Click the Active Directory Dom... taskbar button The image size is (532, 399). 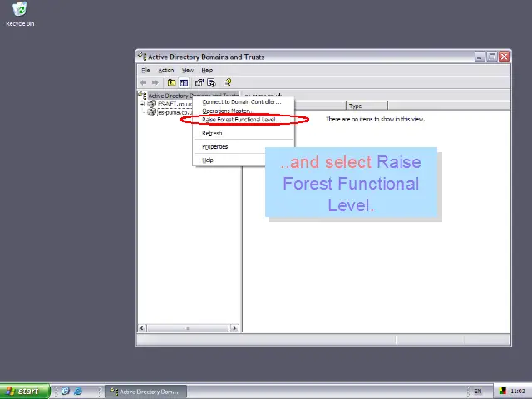[146, 392]
